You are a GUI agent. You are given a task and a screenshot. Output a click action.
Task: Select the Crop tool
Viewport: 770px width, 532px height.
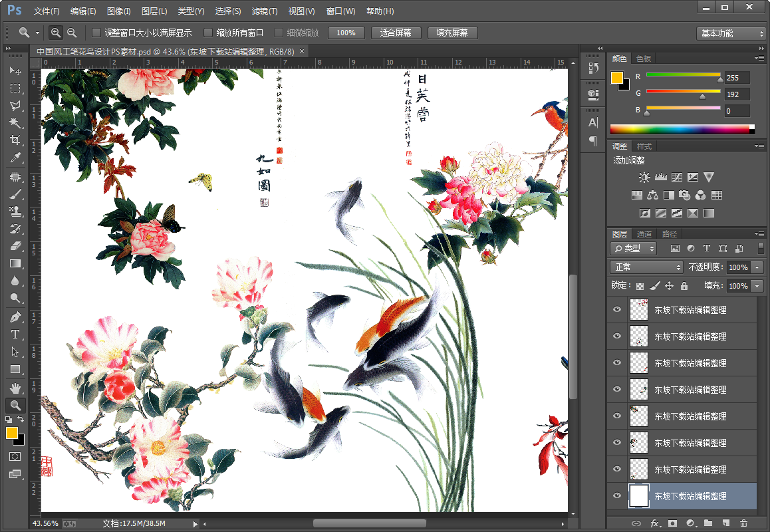(x=15, y=140)
